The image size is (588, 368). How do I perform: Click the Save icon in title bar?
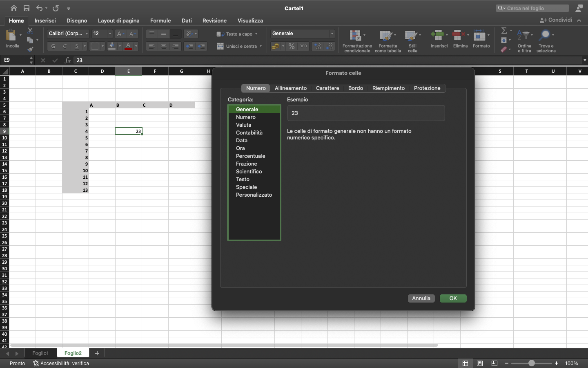(x=27, y=8)
